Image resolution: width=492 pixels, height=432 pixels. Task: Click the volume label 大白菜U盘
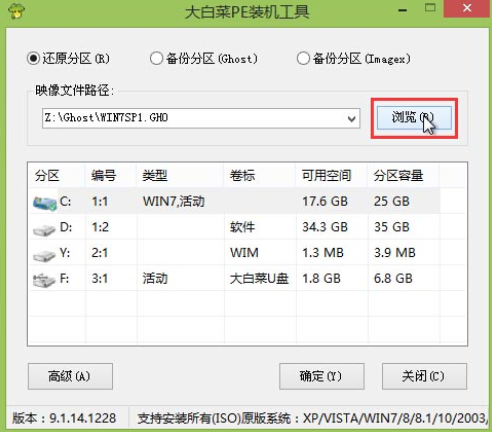tap(259, 278)
